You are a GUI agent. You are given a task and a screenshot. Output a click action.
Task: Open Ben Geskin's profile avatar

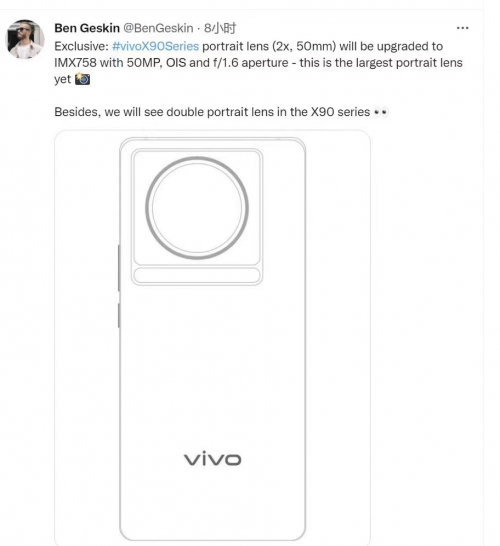pos(26,39)
